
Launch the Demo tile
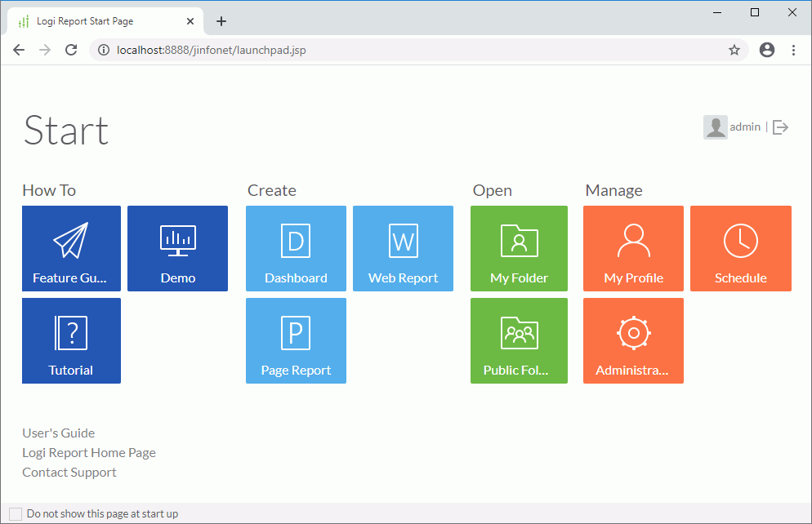click(x=177, y=248)
